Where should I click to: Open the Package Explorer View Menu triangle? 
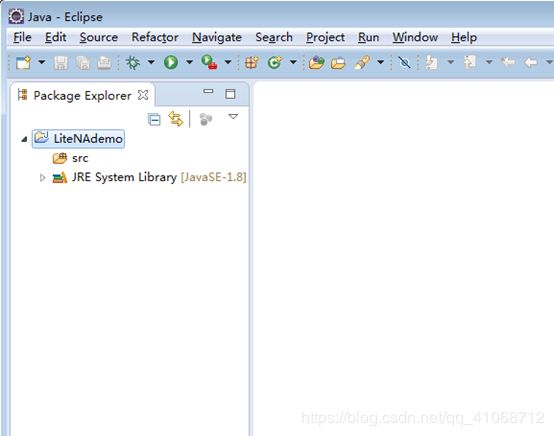pyautogui.click(x=233, y=116)
